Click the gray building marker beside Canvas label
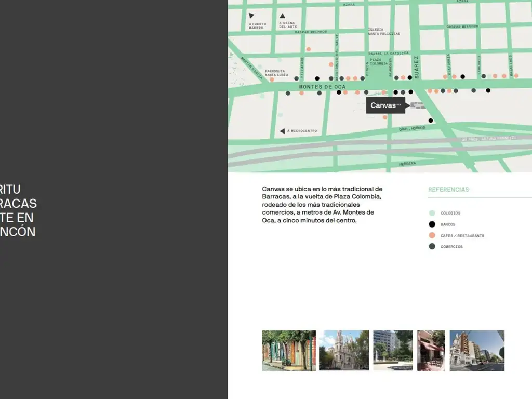The width and height of the screenshot is (532, 399). tap(417, 105)
